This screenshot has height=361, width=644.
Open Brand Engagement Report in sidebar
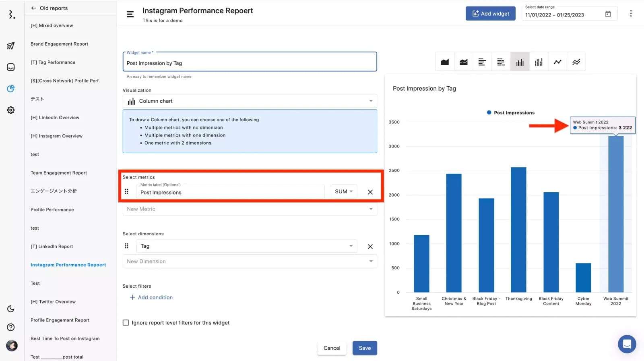(60, 44)
